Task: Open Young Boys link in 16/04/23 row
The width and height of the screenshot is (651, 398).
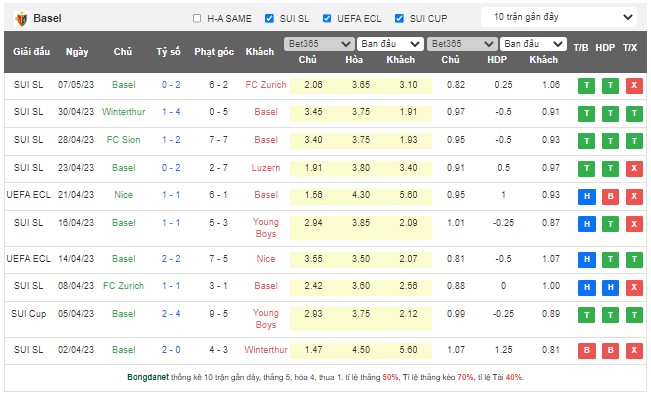Action: (266, 228)
